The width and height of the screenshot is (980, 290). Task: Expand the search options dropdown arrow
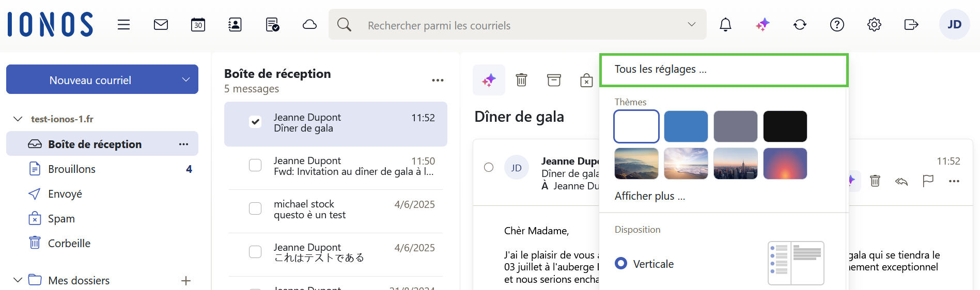[691, 24]
